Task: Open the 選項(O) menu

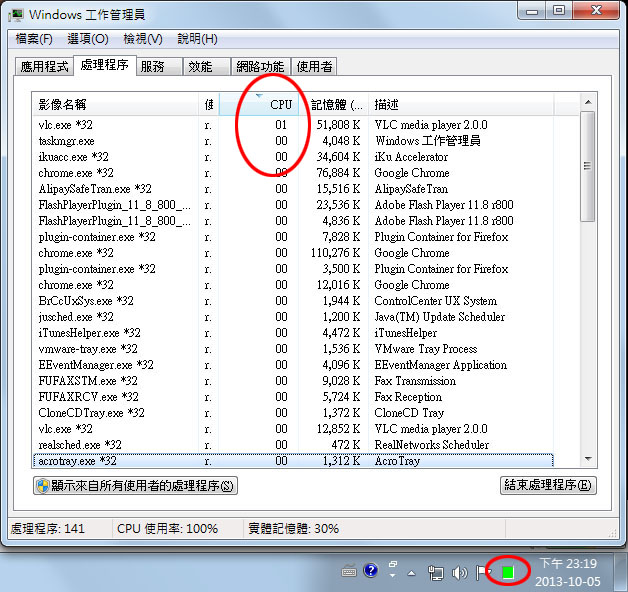Action: (88, 39)
